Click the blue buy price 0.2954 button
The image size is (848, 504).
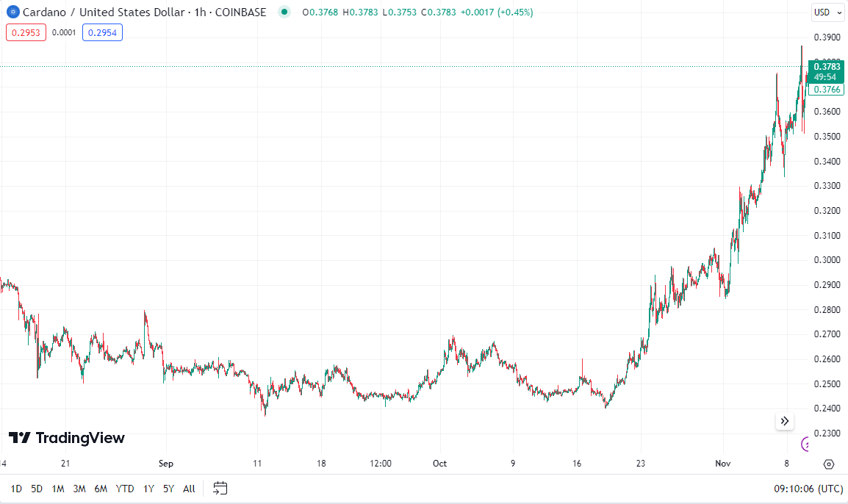pyautogui.click(x=102, y=32)
